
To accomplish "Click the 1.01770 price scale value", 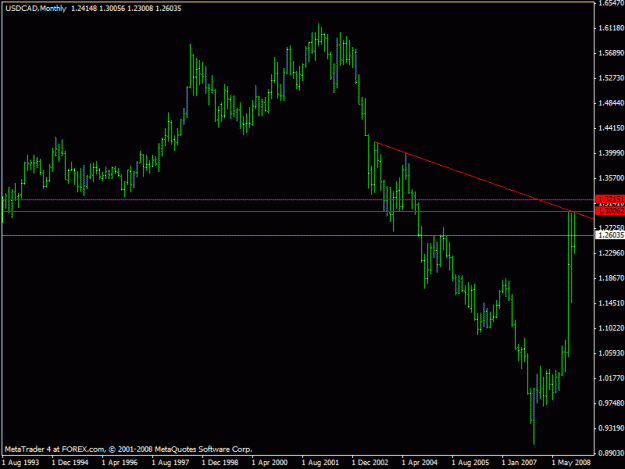I will (611, 378).
